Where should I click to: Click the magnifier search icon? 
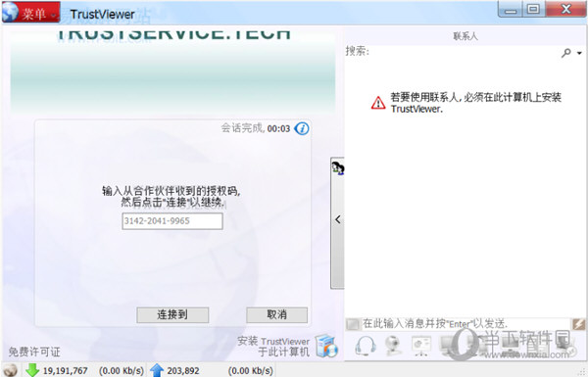[565, 53]
